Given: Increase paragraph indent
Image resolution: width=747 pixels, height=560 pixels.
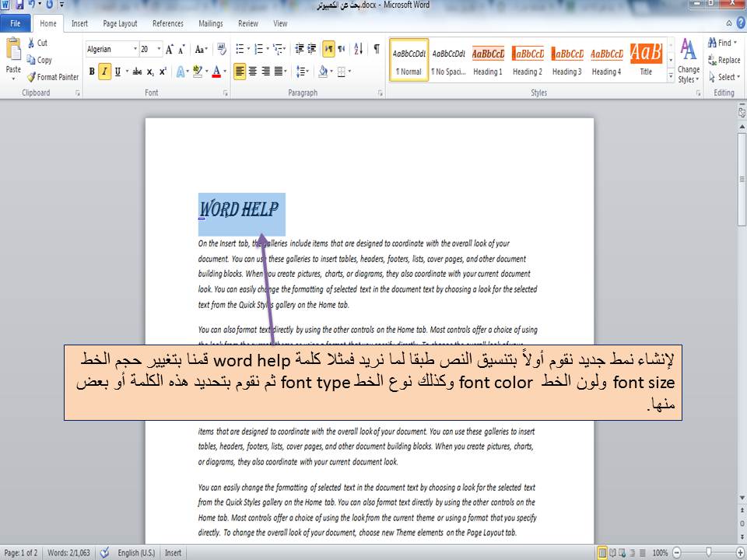Looking at the screenshot, I should (x=311, y=48).
